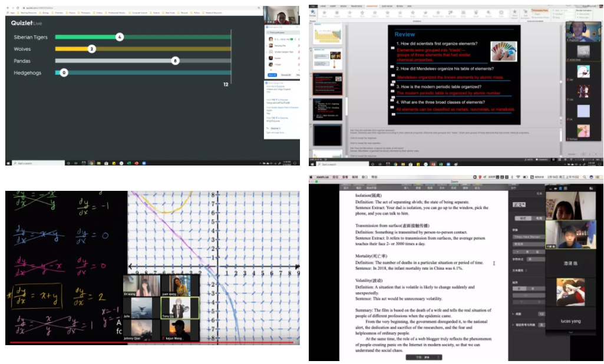Adjust the zoom slider in PowerPoint status bar
This screenshot has width=604, height=364.
[583, 160]
